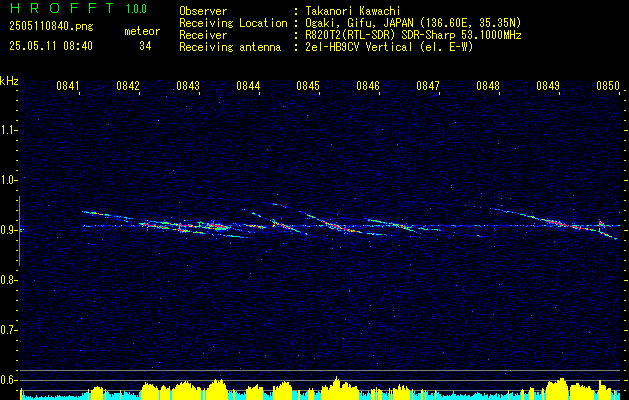Click the kHz axis unit label

pyautogui.click(x=9, y=81)
